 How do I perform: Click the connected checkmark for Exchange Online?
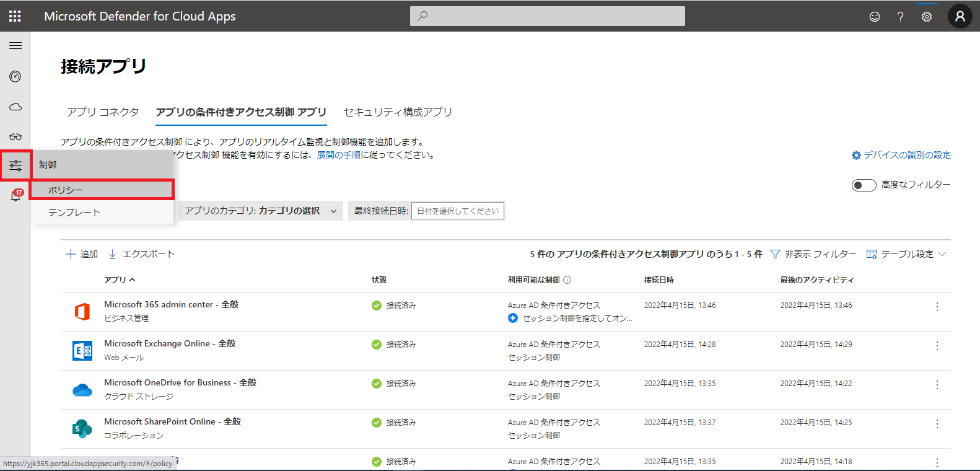tap(377, 345)
